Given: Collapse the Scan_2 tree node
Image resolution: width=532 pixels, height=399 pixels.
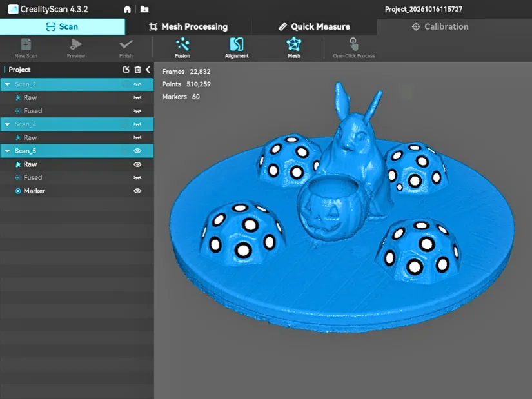Looking at the screenshot, I should click(x=8, y=84).
